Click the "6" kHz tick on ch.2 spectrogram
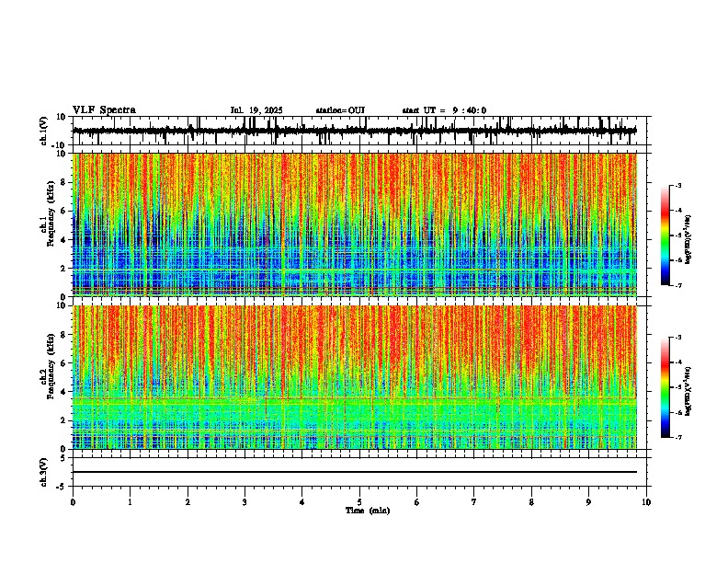This screenshot has height=563, width=728. 63,363
